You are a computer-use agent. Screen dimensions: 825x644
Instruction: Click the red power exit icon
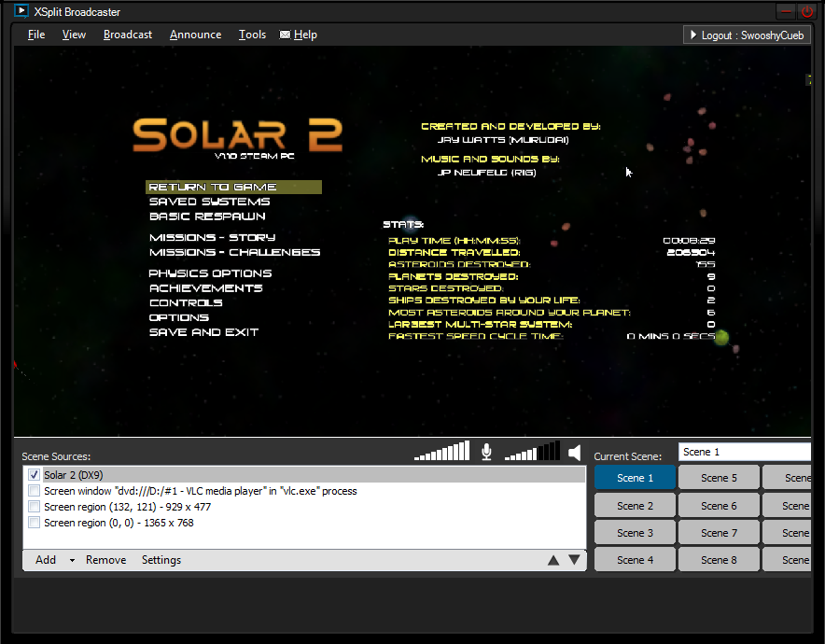coord(806,11)
